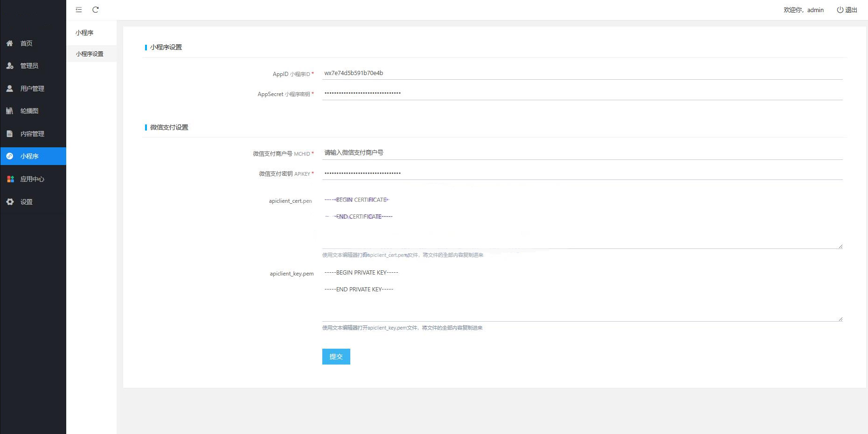Collapse the sidebar with menu fold icon
The height and width of the screenshot is (434, 868).
point(79,10)
